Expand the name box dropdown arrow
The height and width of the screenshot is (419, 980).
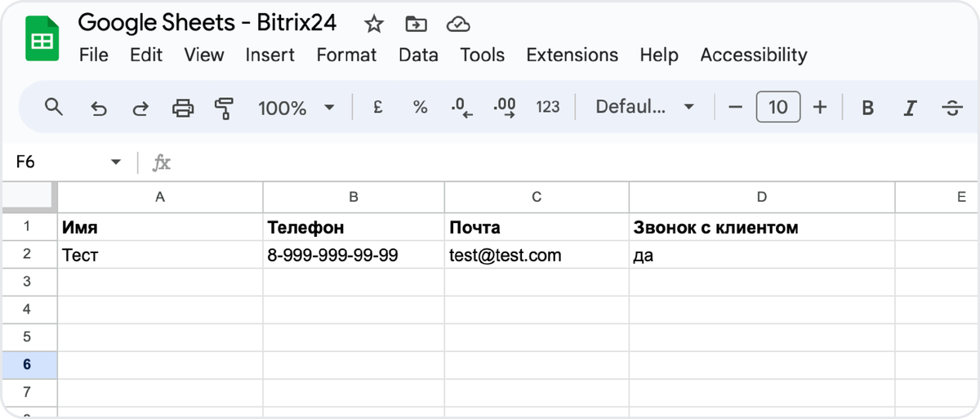pyautogui.click(x=116, y=163)
